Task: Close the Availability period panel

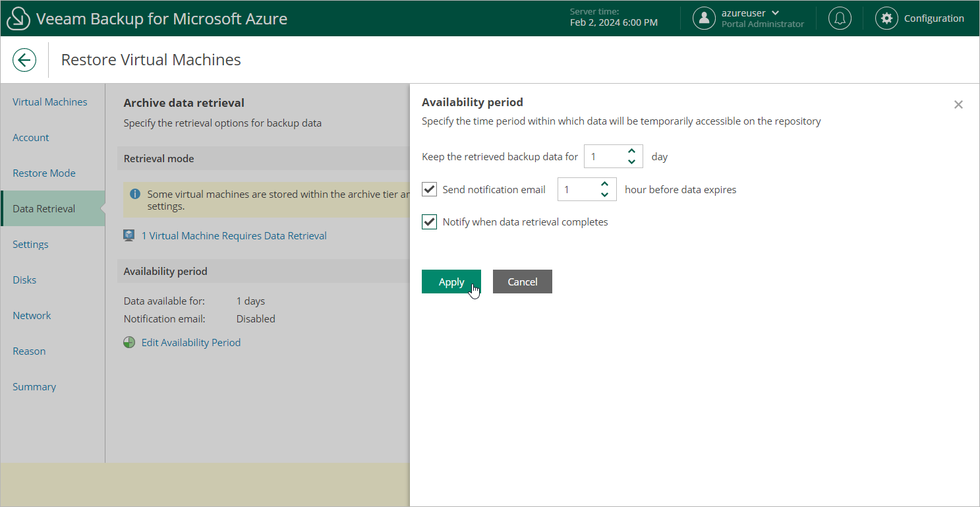Action: 958,104
